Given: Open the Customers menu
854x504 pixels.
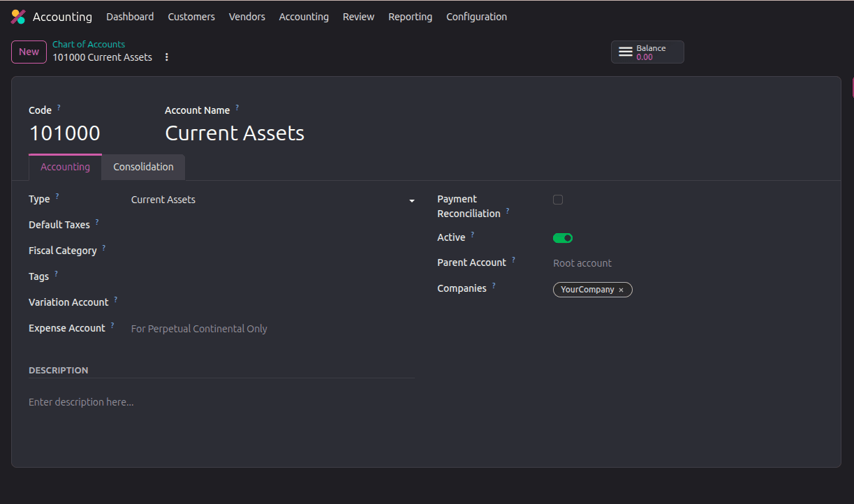Looking at the screenshot, I should click(191, 17).
